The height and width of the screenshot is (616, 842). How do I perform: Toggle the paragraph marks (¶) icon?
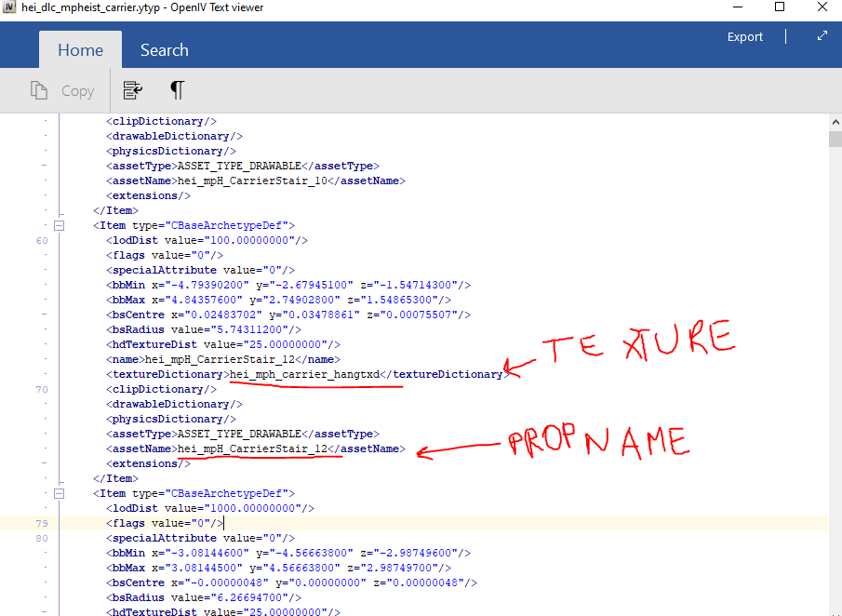[x=177, y=90]
